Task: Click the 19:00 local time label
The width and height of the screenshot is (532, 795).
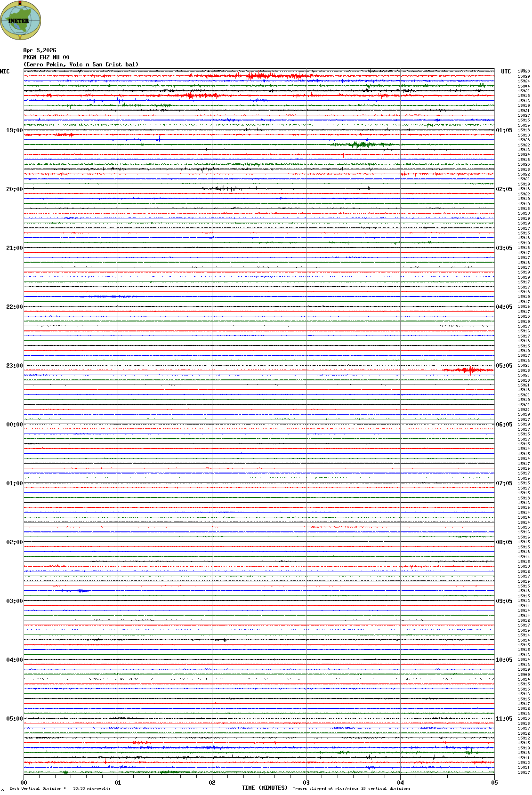Action: click(x=14, y=130)
